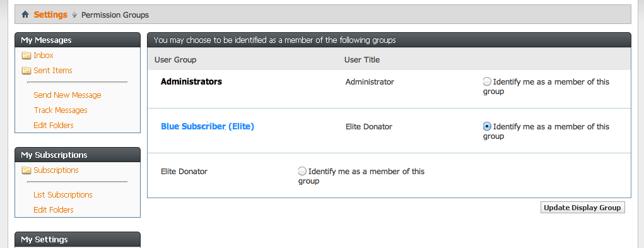Click the My Settings panel header
Screen dimensions: 644x248
tap(78, 240)
